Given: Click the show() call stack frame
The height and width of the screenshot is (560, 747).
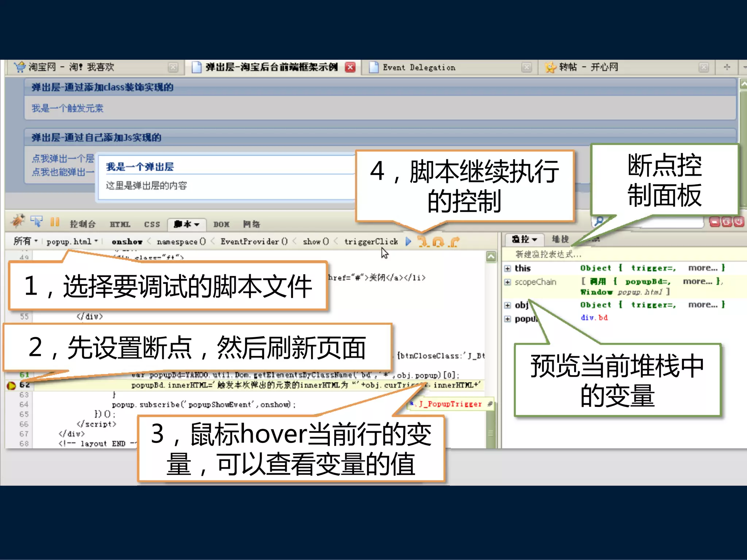Looking at the screenshot, I should tap(316, 242).
